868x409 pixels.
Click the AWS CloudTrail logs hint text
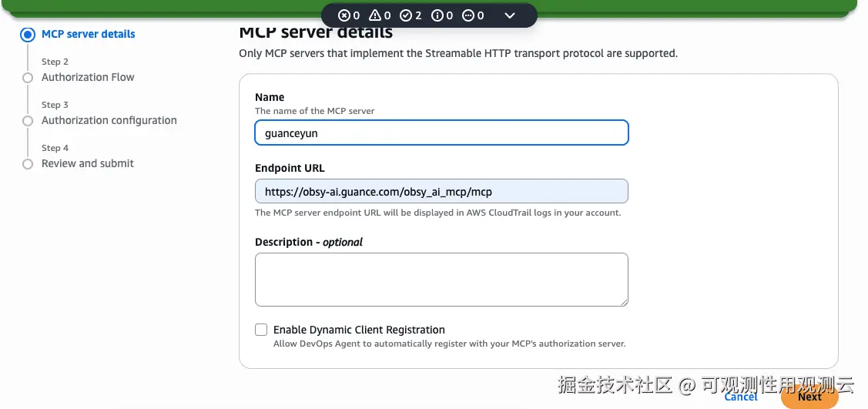438,213
